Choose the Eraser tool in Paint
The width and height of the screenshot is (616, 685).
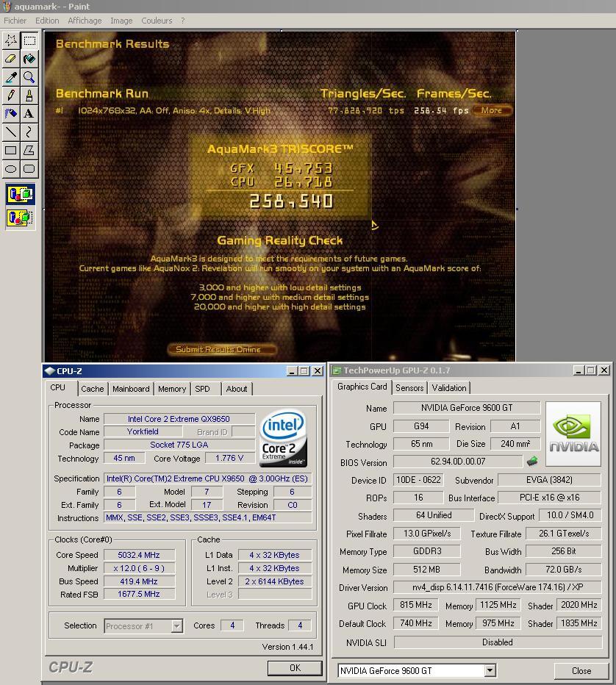(x=11, y=59)
